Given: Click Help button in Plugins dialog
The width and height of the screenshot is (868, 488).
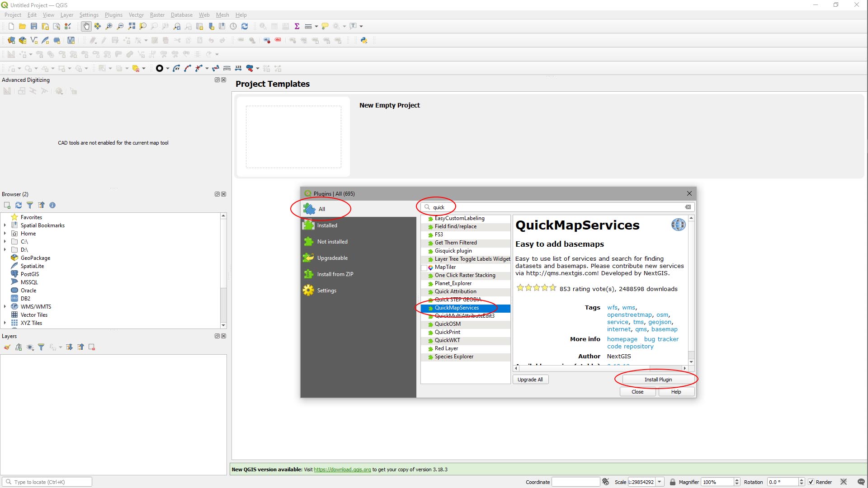Looking at the screenshot, I should tap(676, 392).
